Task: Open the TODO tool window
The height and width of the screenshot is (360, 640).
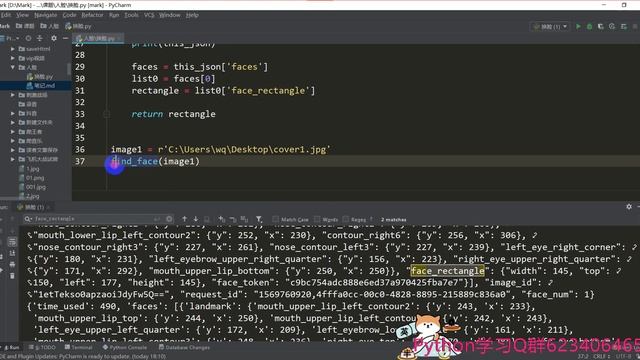Action: [x=42, y=347]
